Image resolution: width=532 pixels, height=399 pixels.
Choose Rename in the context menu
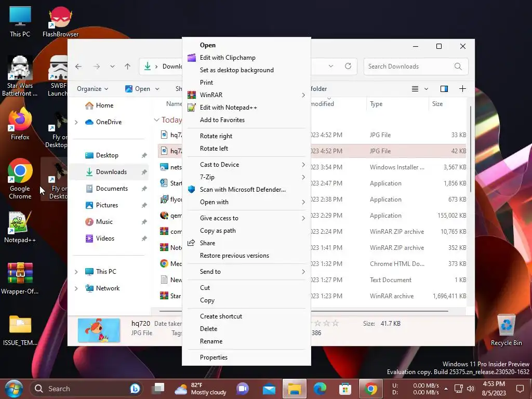247,341
